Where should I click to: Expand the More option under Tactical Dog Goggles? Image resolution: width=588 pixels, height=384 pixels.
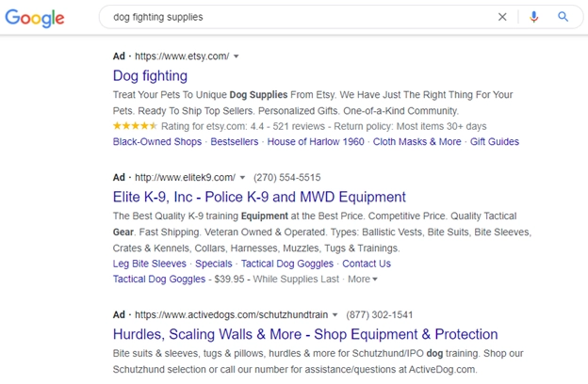click(x=362, y=279)
